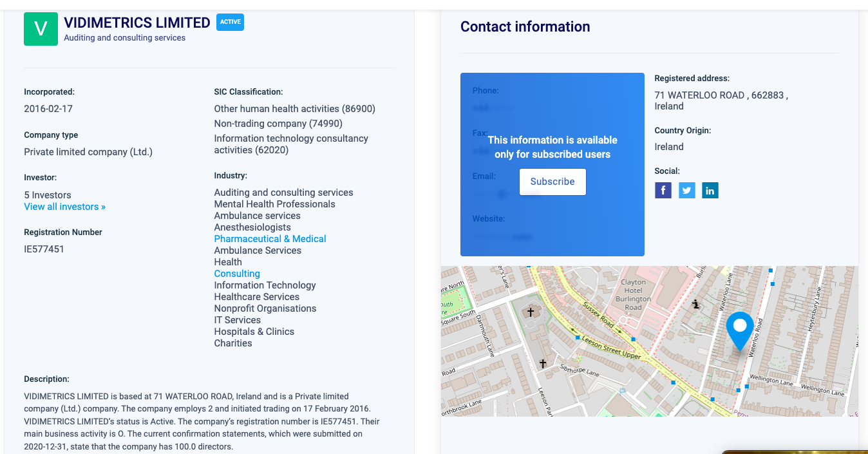868x454 pixels.
Task: Click the 5 Investors text
Action: (48, 195)
